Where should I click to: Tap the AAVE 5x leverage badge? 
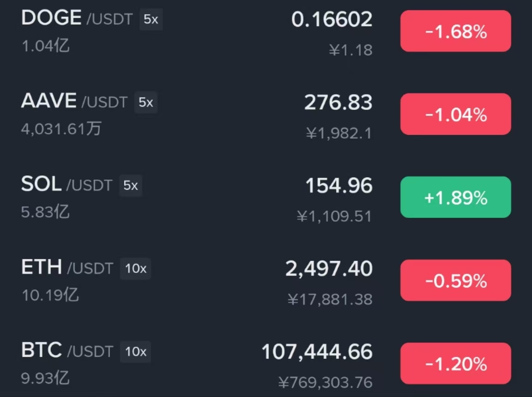[146, 102]
